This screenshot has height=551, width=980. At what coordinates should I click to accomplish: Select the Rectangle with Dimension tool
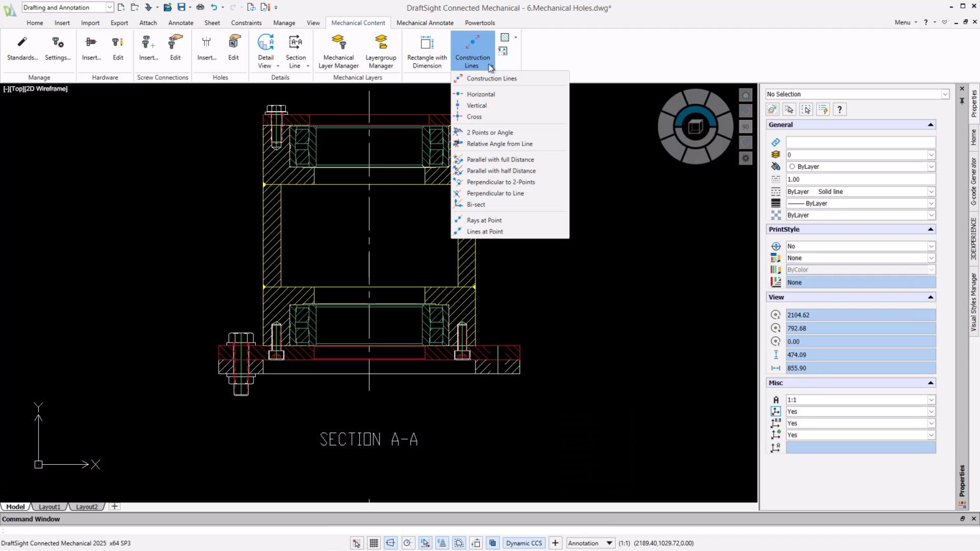(426, 51)
